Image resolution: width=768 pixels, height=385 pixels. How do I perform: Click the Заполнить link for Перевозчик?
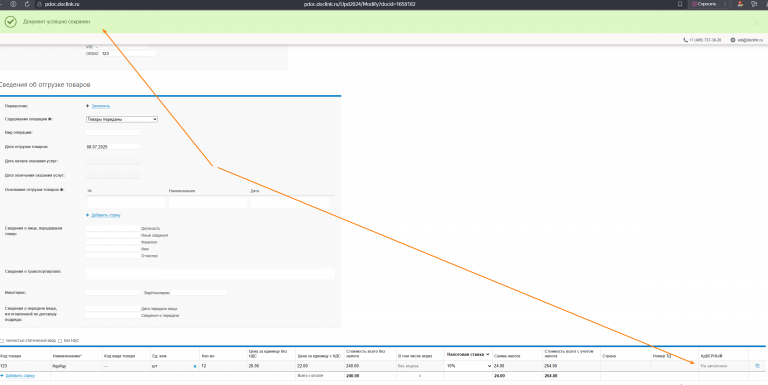tap(101, 106)
